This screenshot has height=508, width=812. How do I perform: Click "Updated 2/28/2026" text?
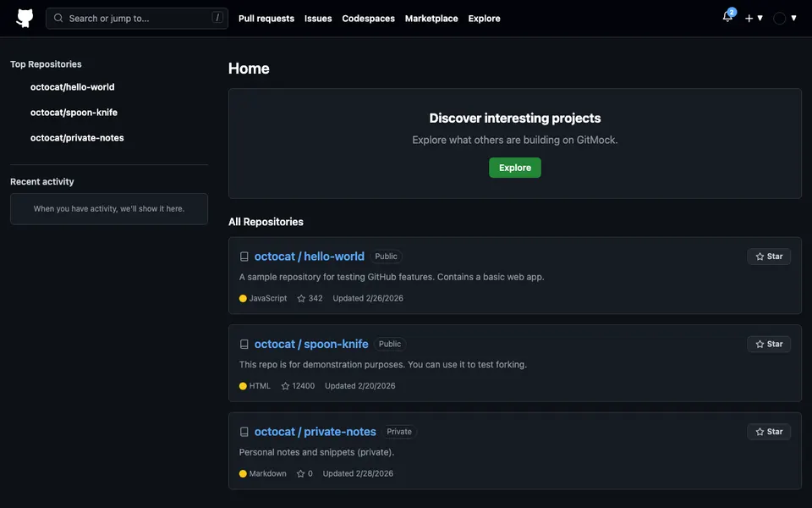(358, 473)
